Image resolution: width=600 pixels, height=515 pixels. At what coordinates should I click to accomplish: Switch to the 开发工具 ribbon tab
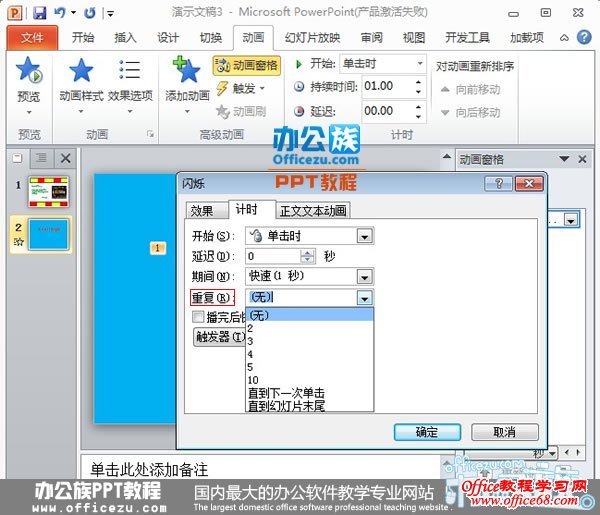coord(467,37)
